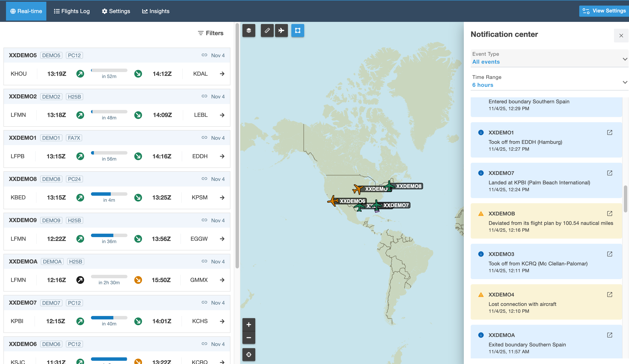This screenshot has width=629, height=364.
Task: Open the map layers tool
Action: [249, 30]
